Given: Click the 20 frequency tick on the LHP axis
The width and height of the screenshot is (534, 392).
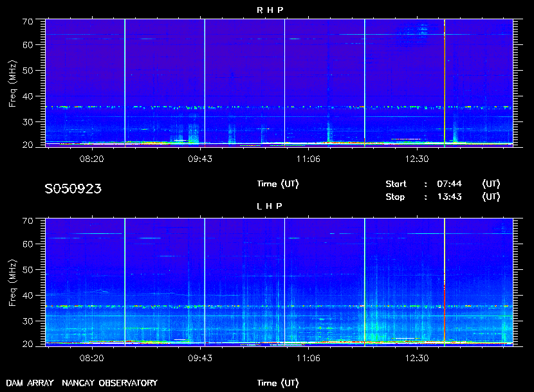Looking at the screenshot, I should [x=28, y=344].
